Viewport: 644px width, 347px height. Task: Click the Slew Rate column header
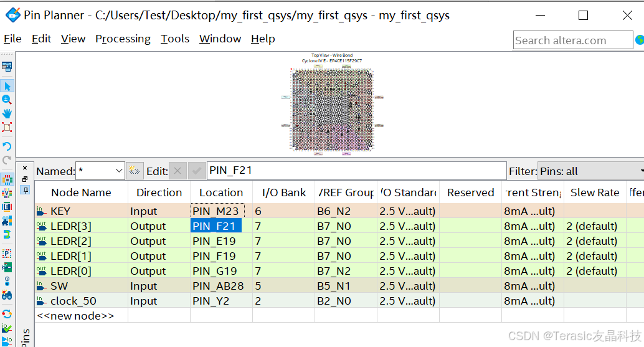pyautogui.click(x=595, y=192)
